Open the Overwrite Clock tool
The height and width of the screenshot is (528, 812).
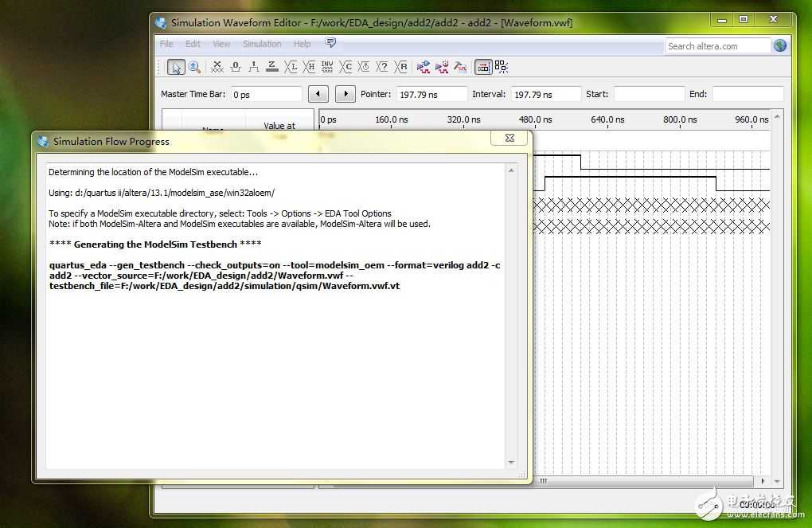pos(364,67)
